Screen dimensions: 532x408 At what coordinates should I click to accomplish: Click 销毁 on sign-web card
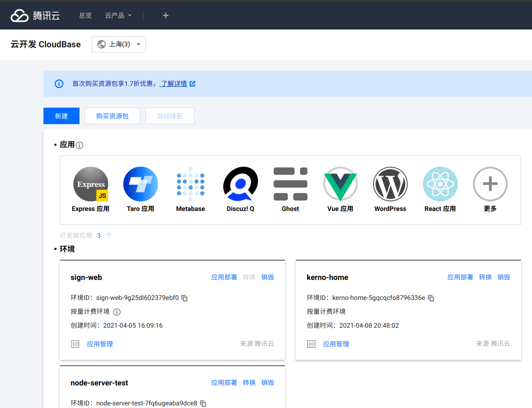point(268,277)
